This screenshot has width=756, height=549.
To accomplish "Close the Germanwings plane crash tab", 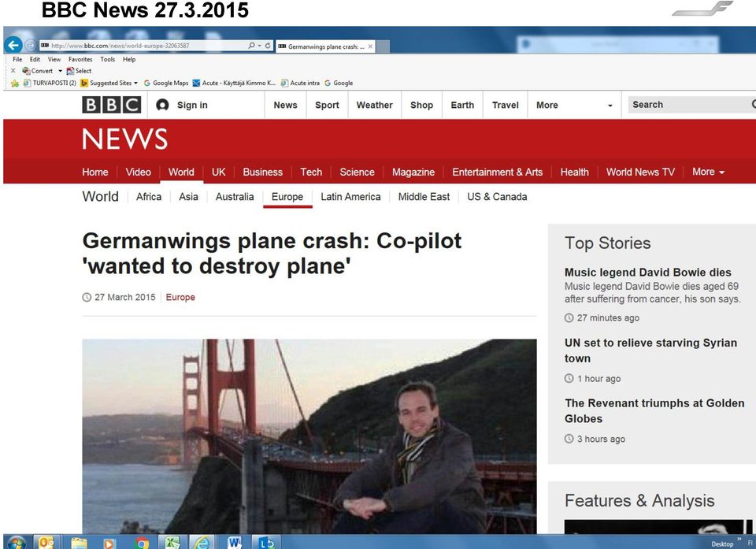I will coord(370,46).
